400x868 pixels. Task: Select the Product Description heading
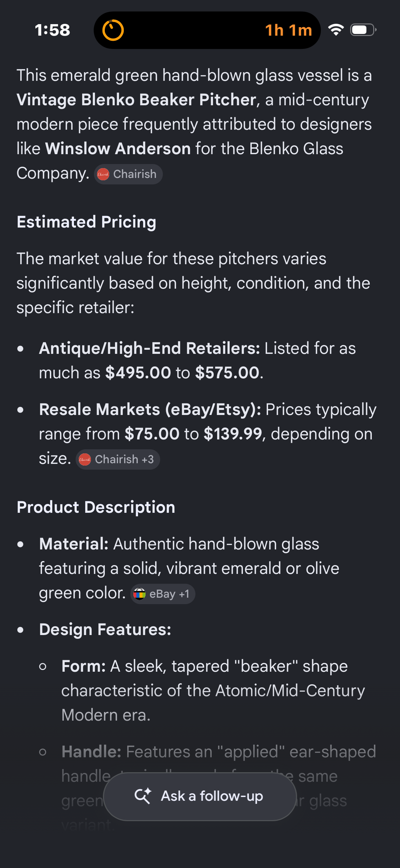[x=96, y=507]
